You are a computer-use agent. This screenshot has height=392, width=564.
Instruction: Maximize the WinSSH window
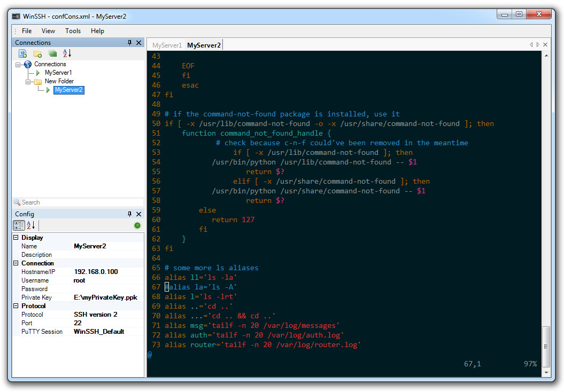coord(519,14)
